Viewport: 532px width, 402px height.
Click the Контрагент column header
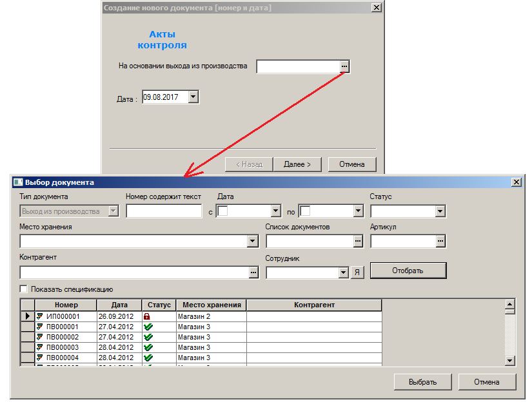click(x=314, y=305)
